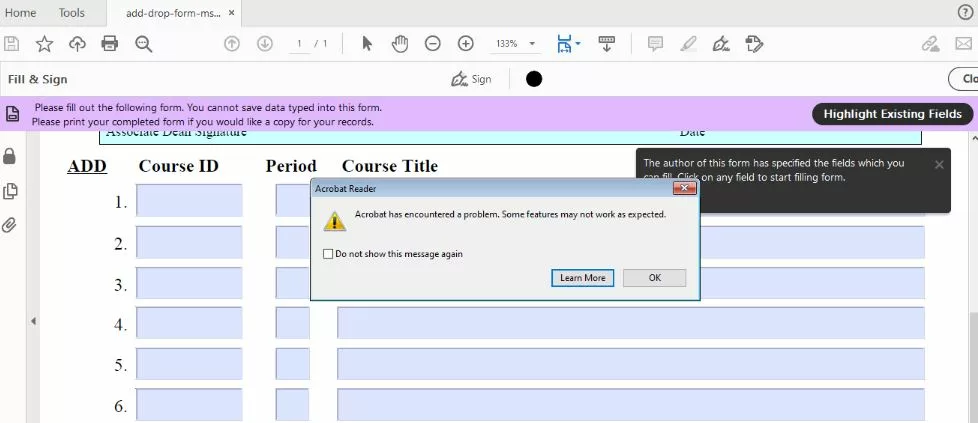Open the fit page width tool
Image resolution: width=978 pixels, height=423 pixels.
[564, 44]
